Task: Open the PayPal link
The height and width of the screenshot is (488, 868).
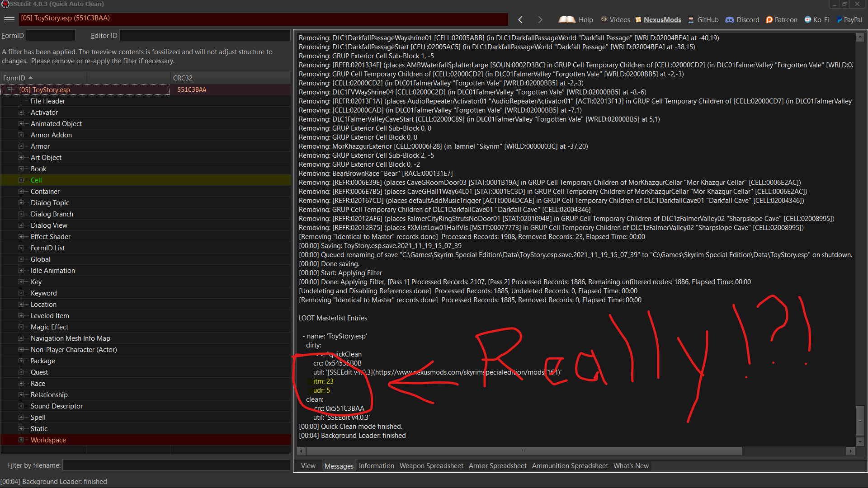Action: click(849, 19)
